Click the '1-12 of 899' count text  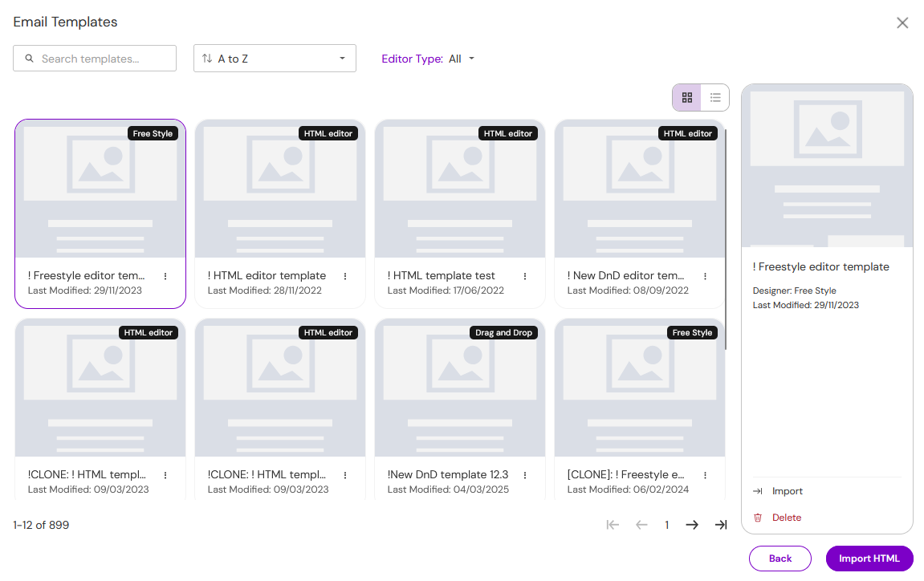41,525
